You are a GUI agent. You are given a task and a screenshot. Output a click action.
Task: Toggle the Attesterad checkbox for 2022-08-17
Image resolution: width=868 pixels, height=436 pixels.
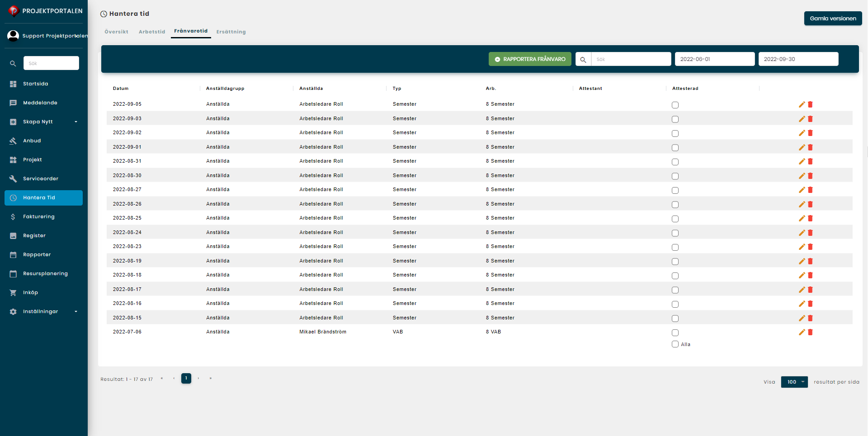coord(675,290)
